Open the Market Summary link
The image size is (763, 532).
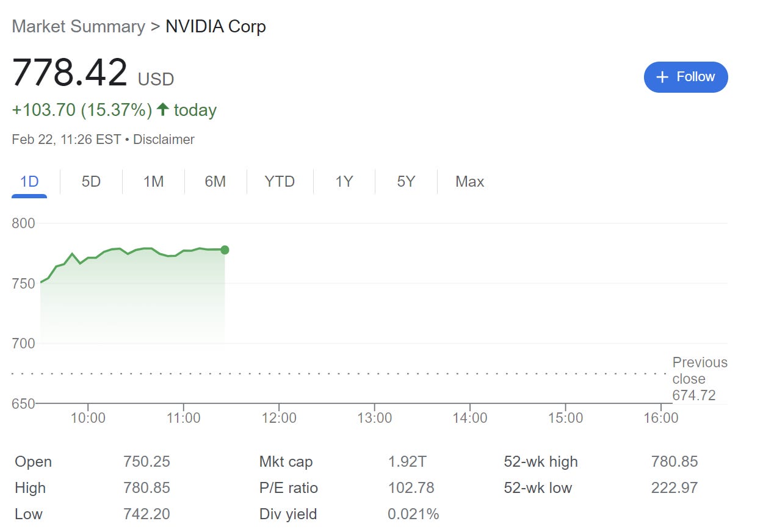click(78, 27)
